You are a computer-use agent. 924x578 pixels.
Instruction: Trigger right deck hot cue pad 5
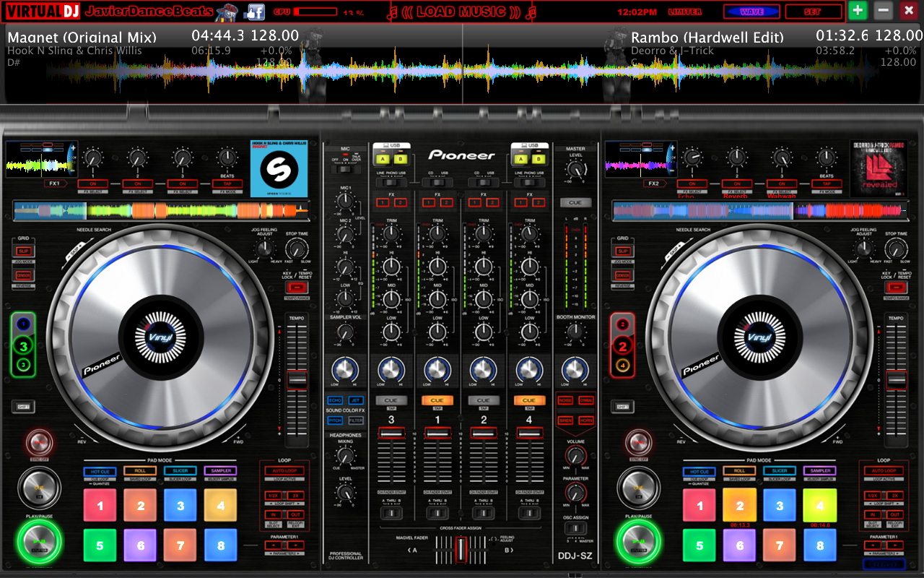coord(699,545)
